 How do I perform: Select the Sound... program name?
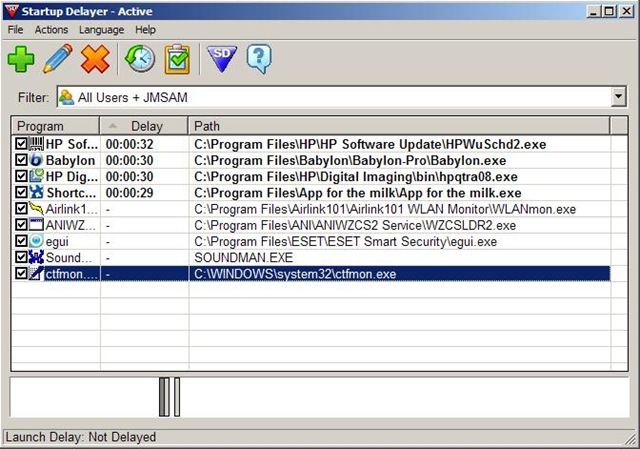[x=69, y=258]
